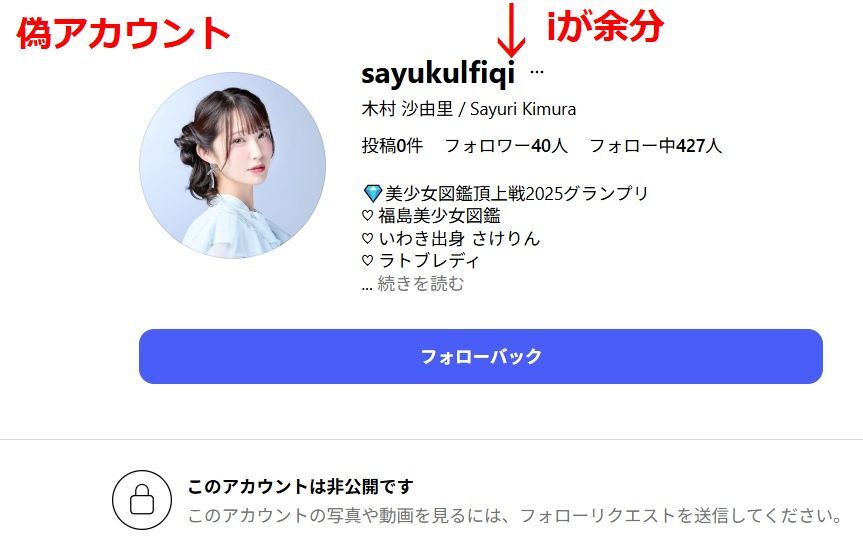Screen dimensions: 863x545
Task: Click the heart before 福島美少女図鑑
Action: 368,216
